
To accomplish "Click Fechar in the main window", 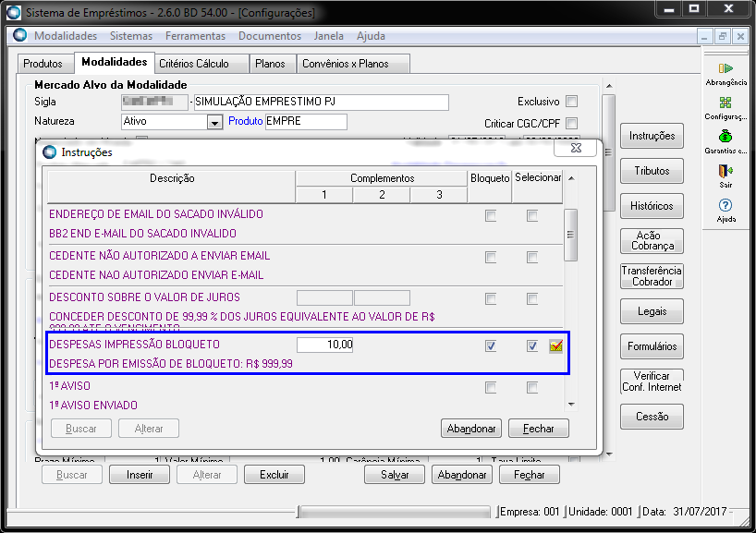I will tap(530, 475).
